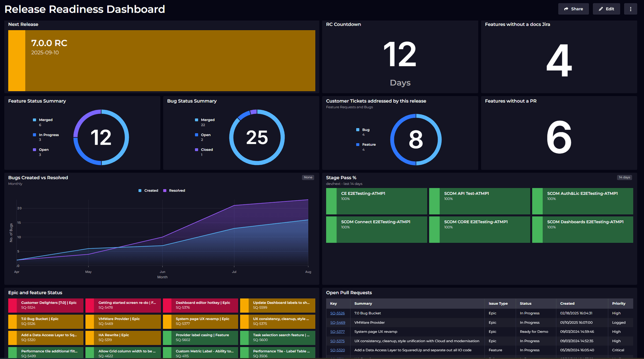Viewport: 644px width, 359px height.
Task: Click the Edit dashboard button
Action: (606, 9)
